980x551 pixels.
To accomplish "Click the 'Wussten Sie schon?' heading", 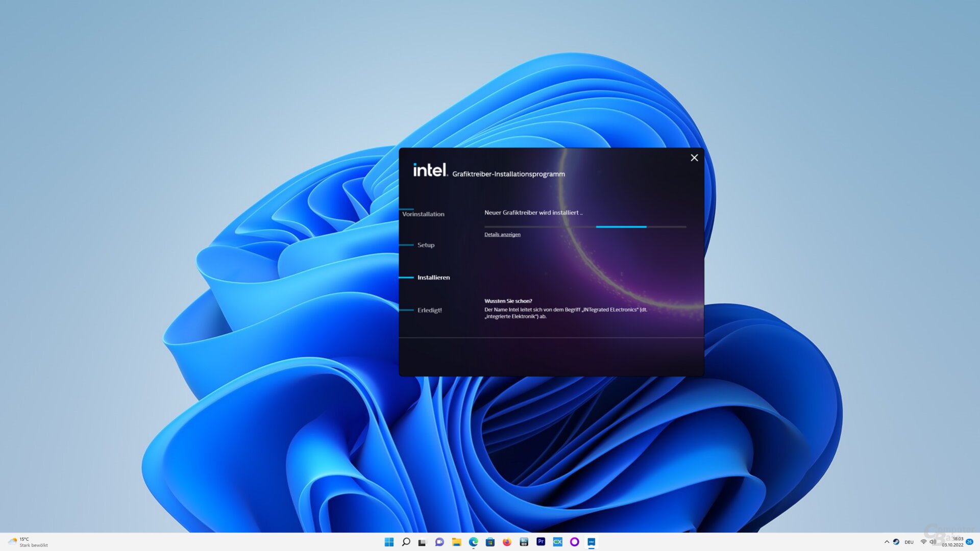I will (508, 301).
